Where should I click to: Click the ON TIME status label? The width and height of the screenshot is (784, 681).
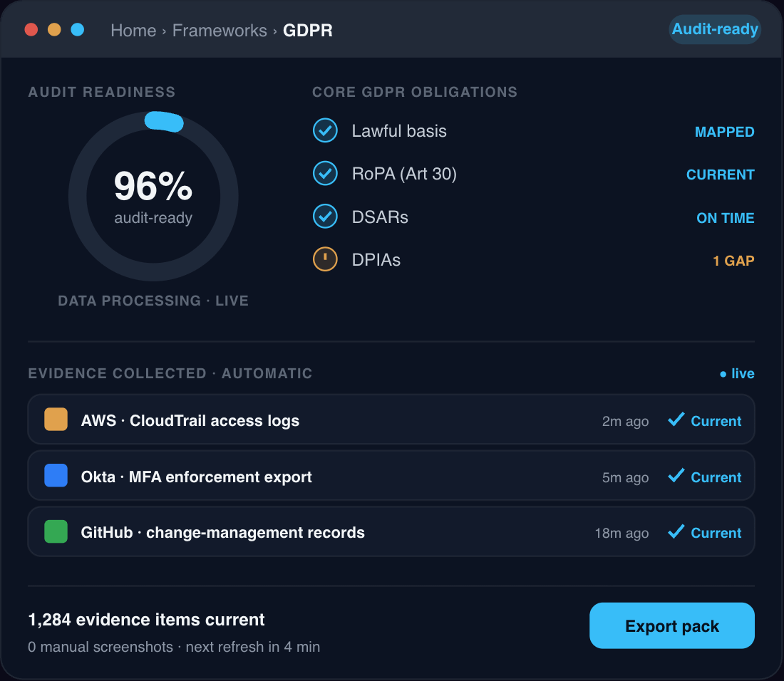[x=725, y=218]
